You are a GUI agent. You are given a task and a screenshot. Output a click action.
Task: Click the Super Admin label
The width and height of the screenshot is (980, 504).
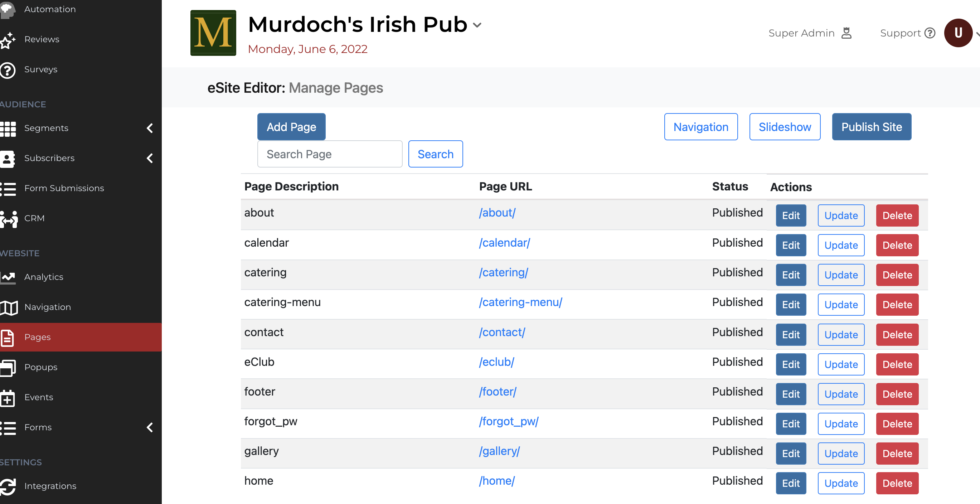click(801, 33)
